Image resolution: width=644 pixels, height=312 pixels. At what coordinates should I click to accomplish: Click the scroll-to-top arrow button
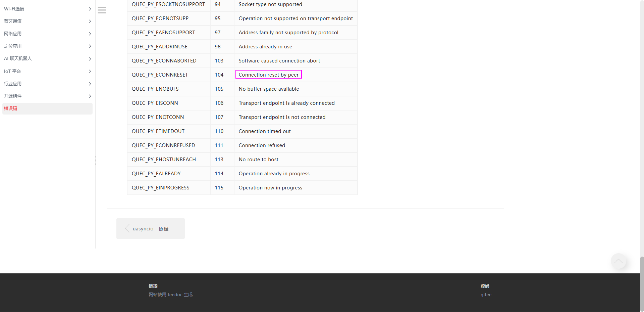[x=619, y=261]
